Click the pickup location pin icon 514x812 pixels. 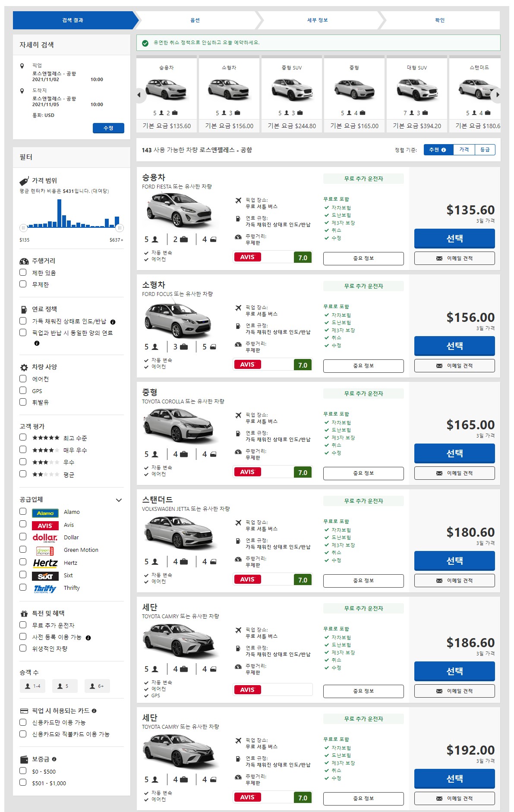pyautogui.click(x=22, y=66)
